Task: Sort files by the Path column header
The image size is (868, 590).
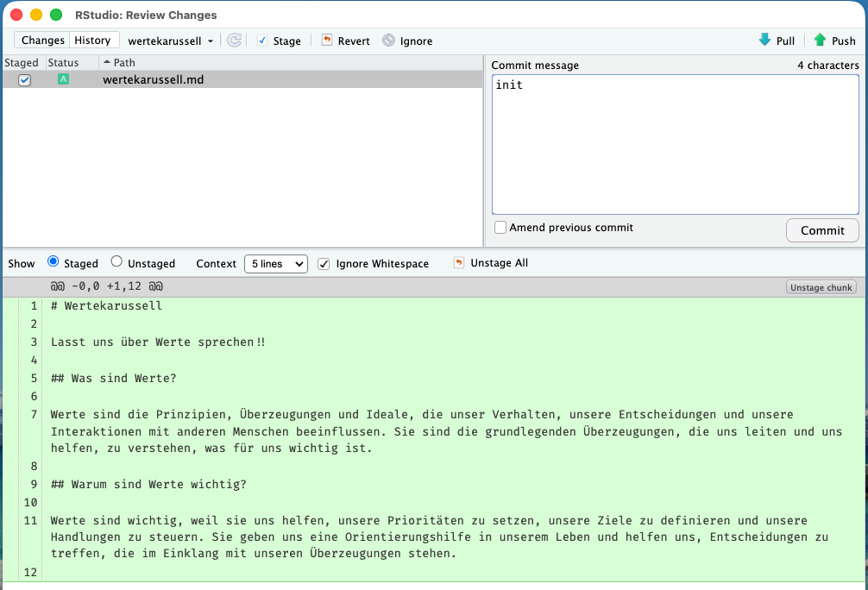Action: tap(124, 63)
